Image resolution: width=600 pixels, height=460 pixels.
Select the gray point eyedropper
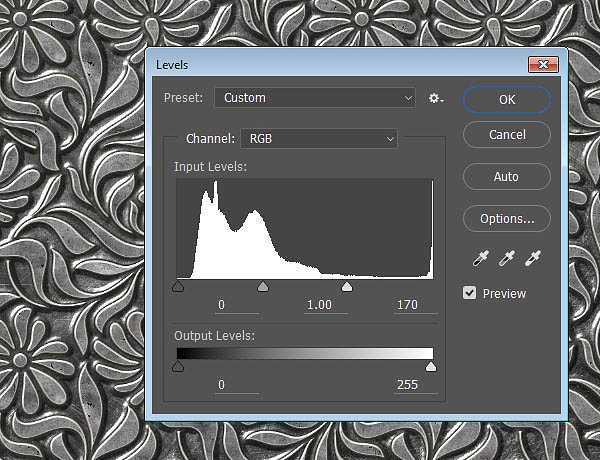click(x=506, y=258)
